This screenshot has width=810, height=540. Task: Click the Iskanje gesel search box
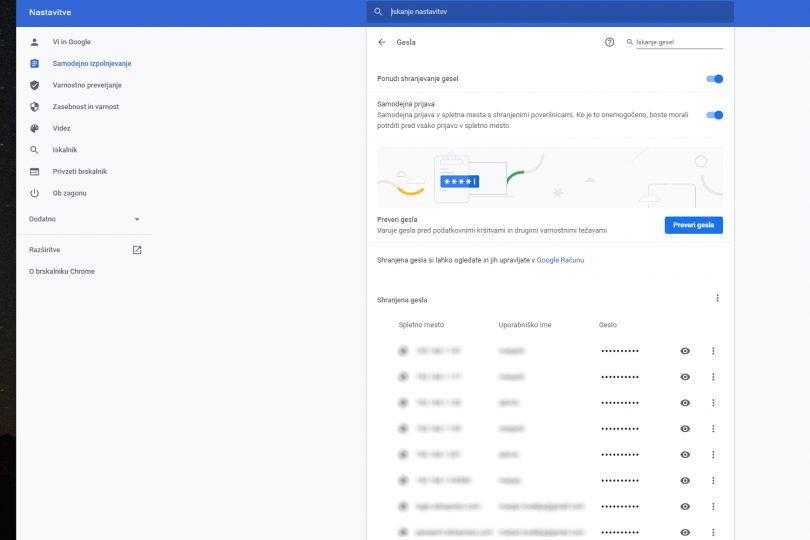678,43
